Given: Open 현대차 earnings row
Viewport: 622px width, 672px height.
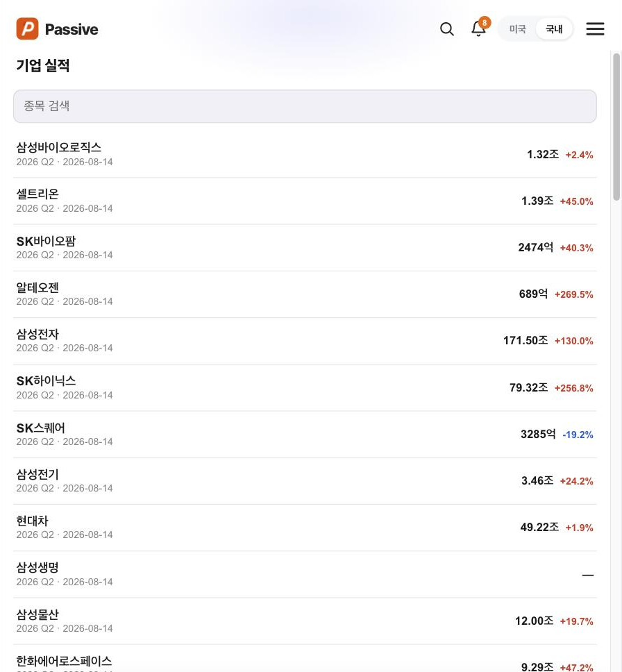Looking at the screenshot, I should 305,528.
